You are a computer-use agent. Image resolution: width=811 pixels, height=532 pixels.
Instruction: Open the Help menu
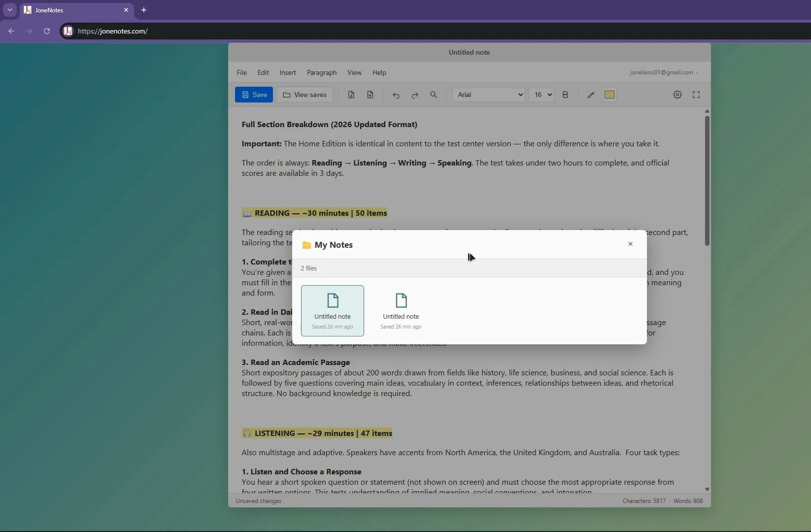379,72
